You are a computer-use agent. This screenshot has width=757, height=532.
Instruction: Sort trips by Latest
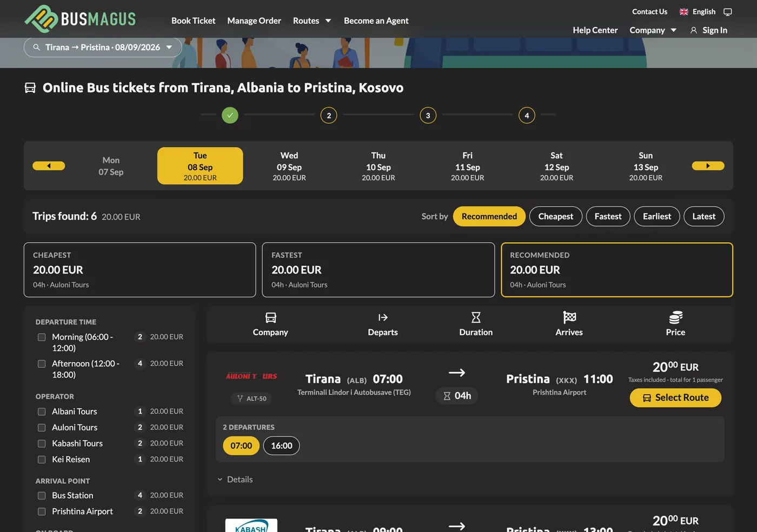click(704, 217)
